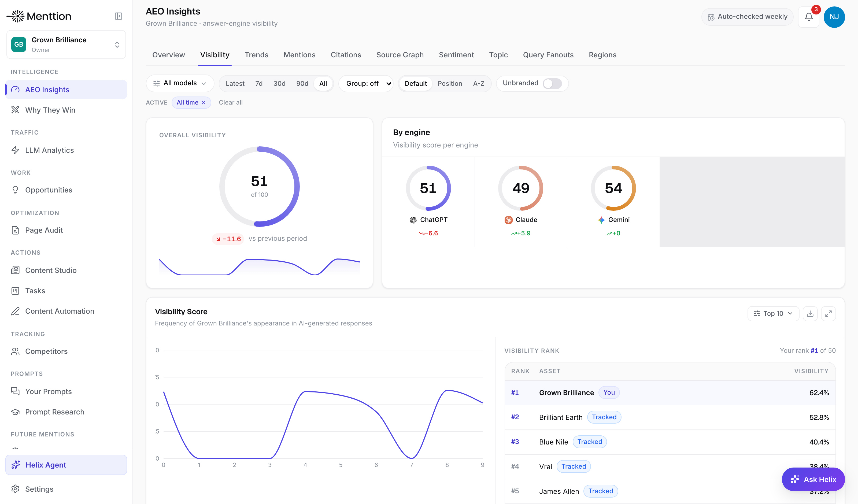The width and height of the screenshot is (858, 504).
Task: Click the -11.6 change badge
Action: [x=228, y=239]
